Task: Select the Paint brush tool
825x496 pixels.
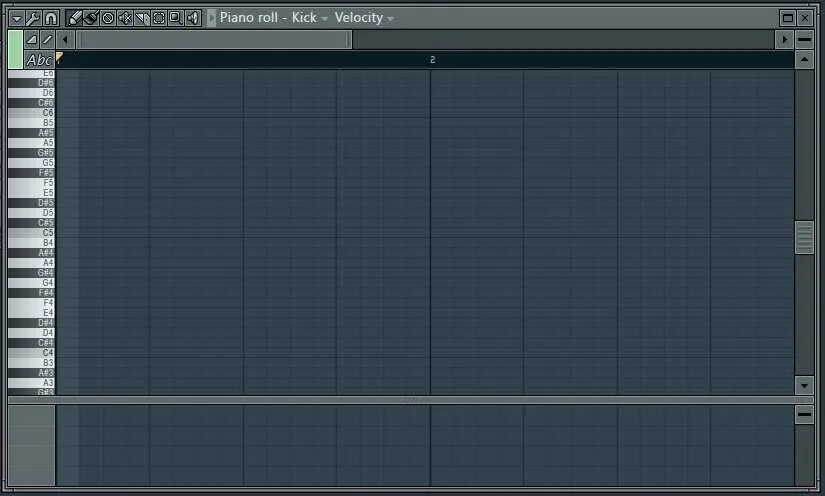Action: pyautogui.click(x=91, y=18)
